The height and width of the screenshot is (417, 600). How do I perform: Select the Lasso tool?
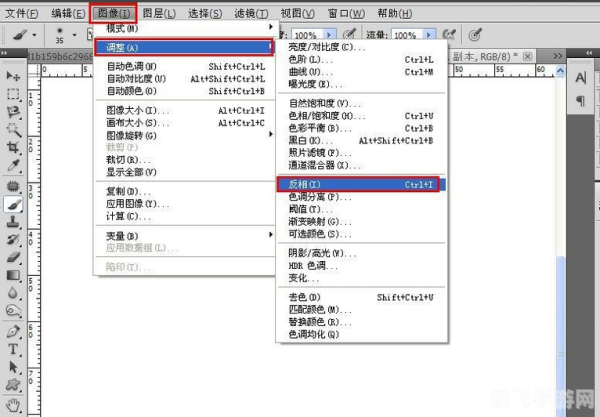point(13,112)
